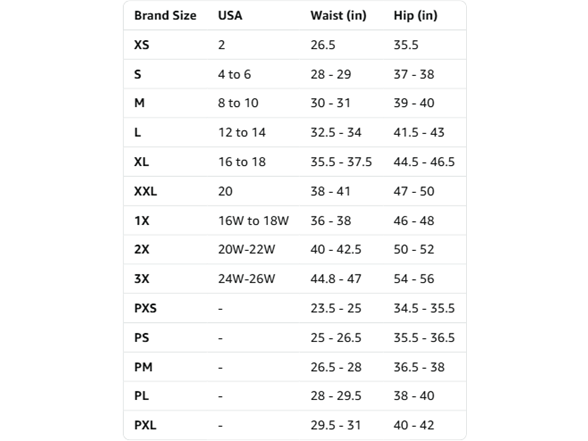Click the 1X brand size cell

(x=142, y=220)
